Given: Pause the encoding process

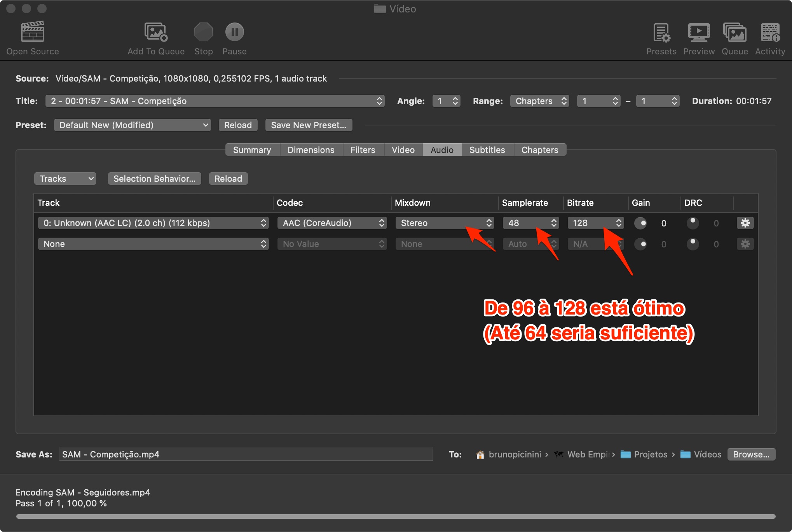Looking at the screenshot, I should (234, 32).
